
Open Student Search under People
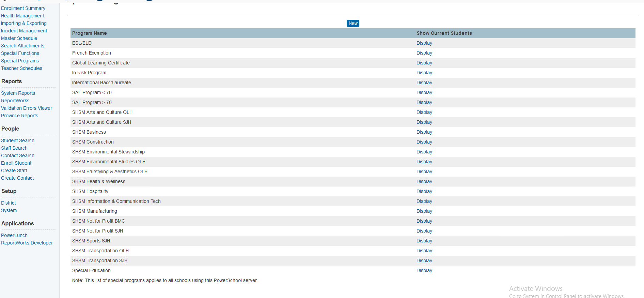pos(18,140)
